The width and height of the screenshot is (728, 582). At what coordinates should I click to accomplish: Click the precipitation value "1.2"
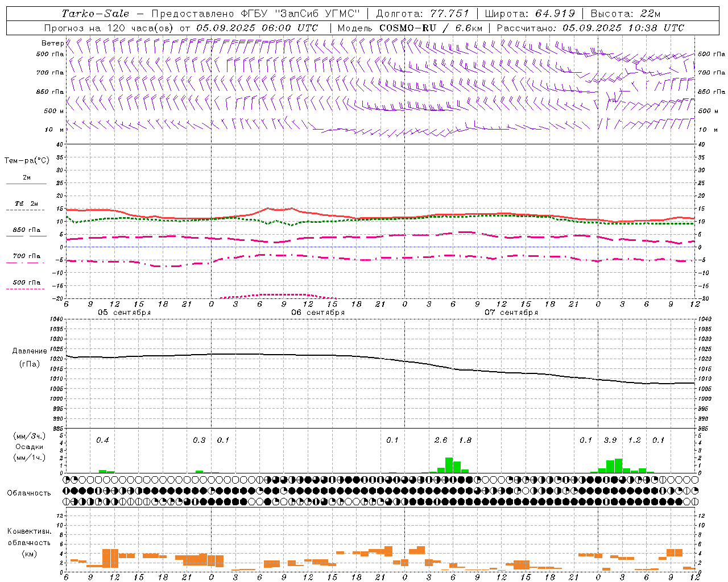[x=634, y=440]
